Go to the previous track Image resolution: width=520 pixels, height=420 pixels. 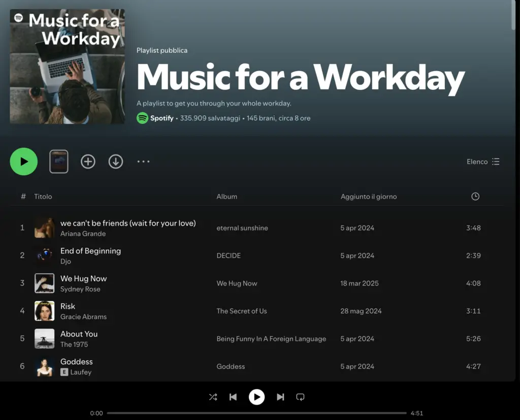pos(233,397)
